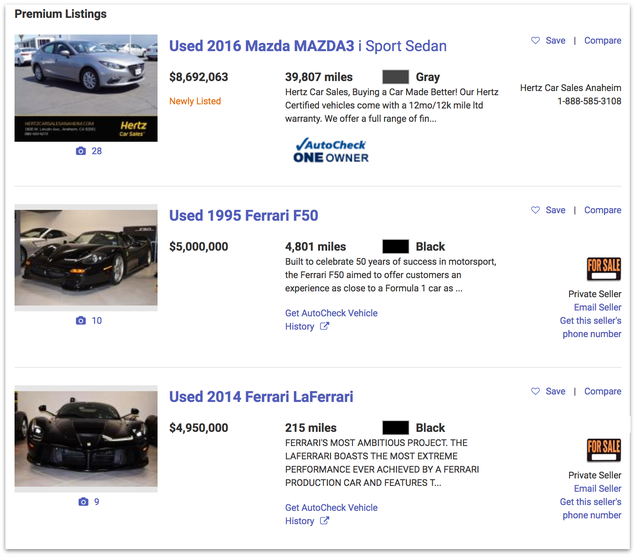The image size is (636, 557).
Task: Click the black color swatch on the Ferrari F50 listing
Action: [395, 247]
